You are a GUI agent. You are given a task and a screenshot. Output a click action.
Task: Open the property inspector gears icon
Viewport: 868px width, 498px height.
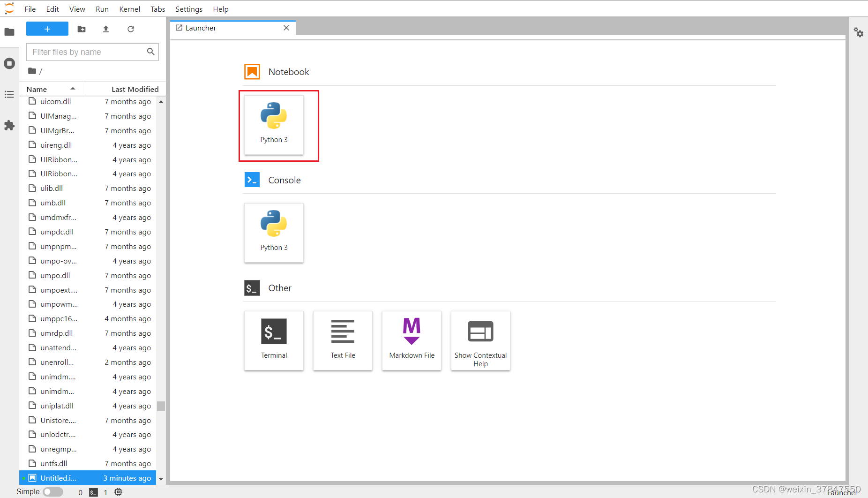coord(858,32)
